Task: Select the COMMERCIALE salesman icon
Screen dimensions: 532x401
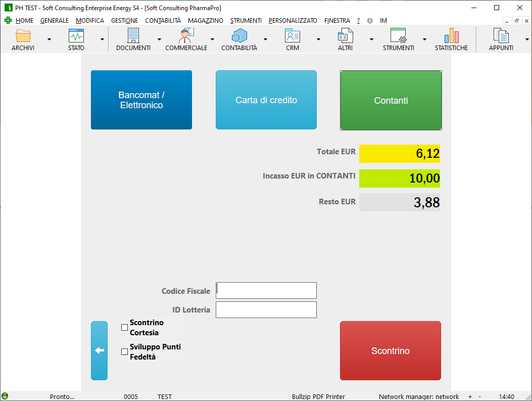Action: [x=186, y=36]
